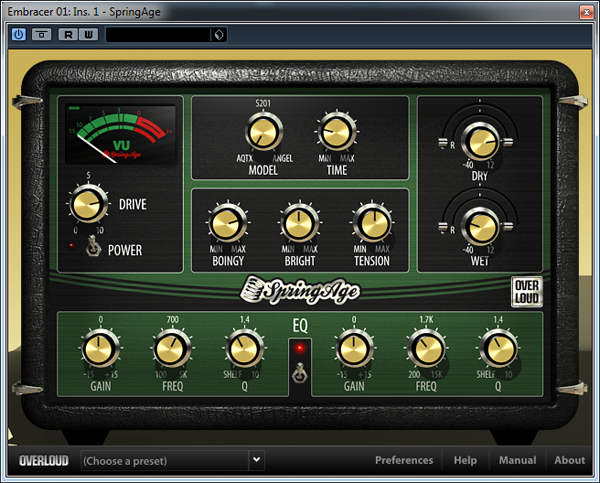Click the SpringAge logo
Screen dimensions: 600x483
point(300,290)
